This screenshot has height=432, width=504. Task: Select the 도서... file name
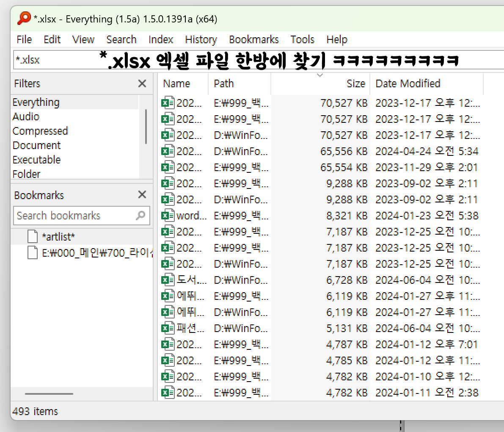192,280
